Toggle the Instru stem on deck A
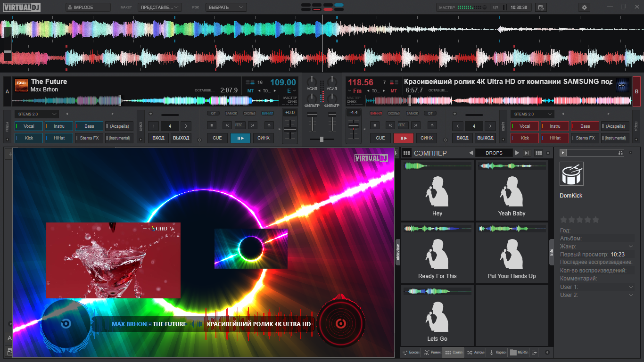Viewport: 644px width, 362px height. 59,126
